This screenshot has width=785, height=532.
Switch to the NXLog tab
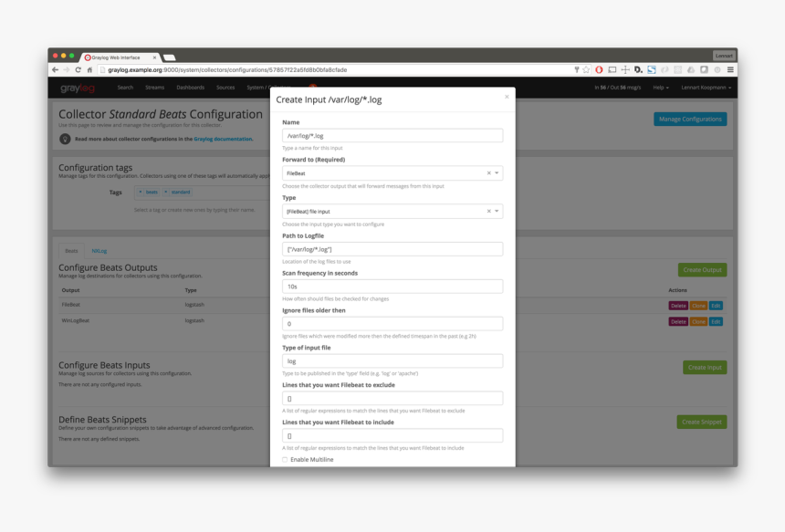[x=99, y=251]
